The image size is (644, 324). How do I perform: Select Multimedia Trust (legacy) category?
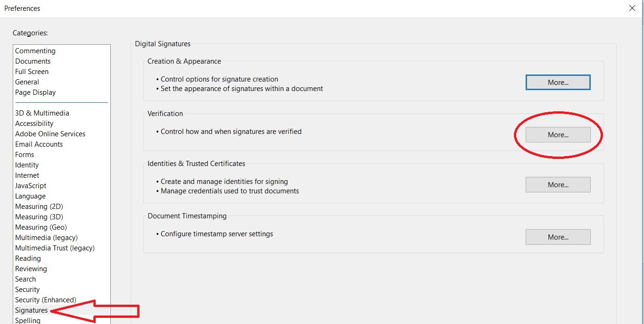(55, 248)
